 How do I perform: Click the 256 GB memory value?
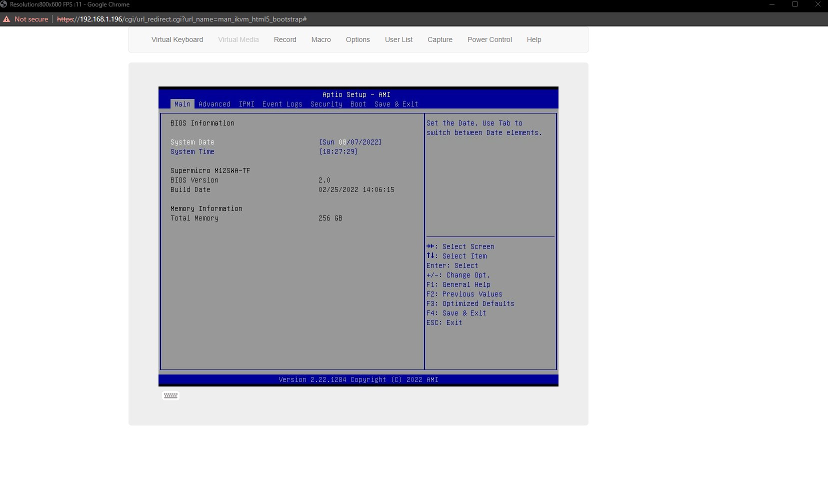tap(330, 218)
